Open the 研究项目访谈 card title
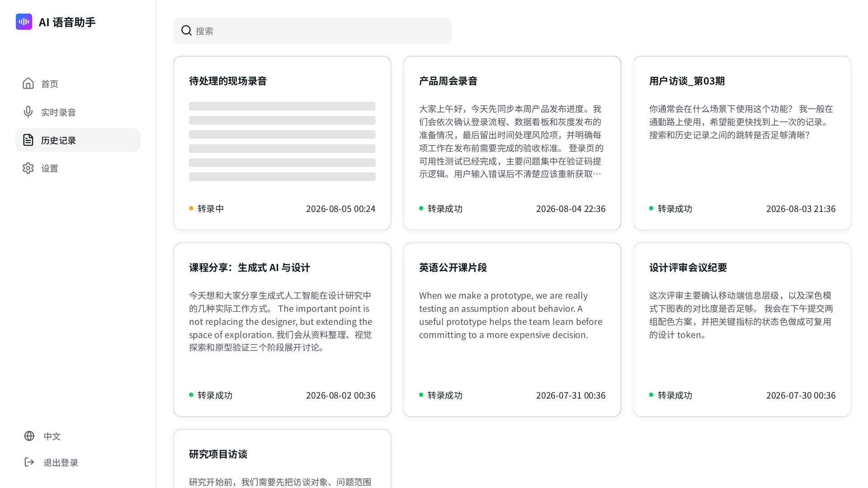 point(218,454)
